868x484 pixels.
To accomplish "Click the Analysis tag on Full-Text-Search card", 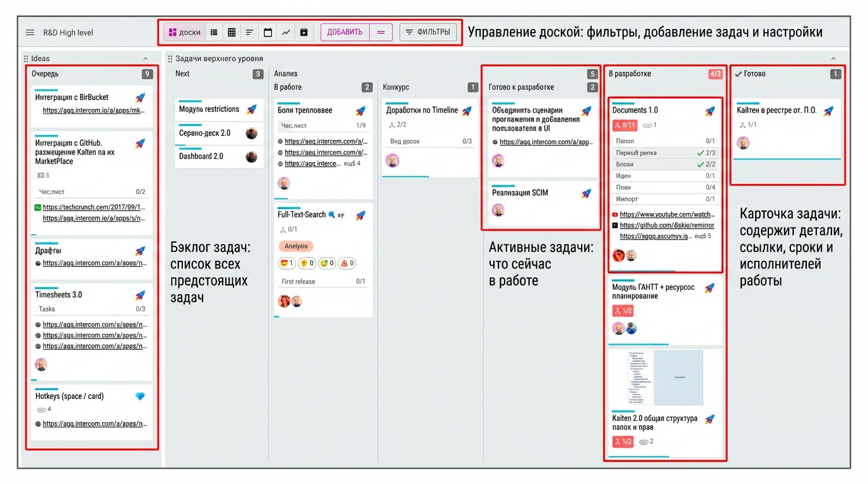I will click(296, 246).
